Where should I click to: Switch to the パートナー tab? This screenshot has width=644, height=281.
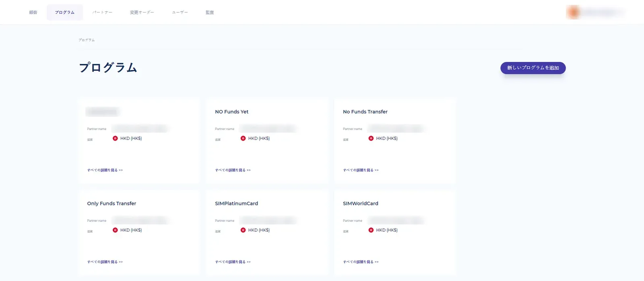tap(102, 12)
